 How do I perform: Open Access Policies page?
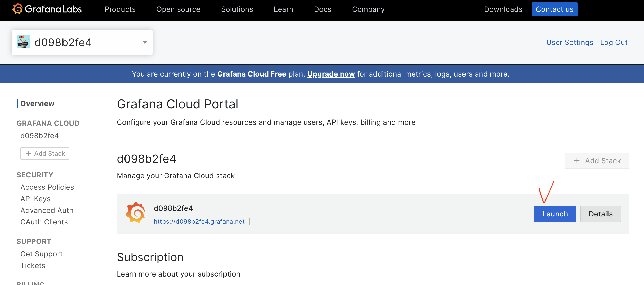coord(47,187)
